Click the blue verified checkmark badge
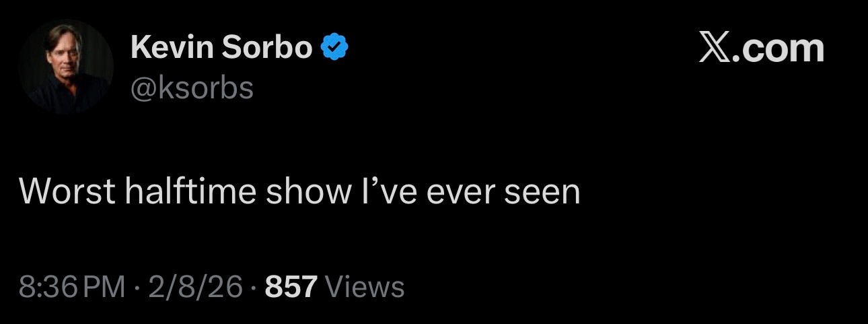Image resolution: width=868 pixels, height=324 pixels. click(x=334, y=48)
